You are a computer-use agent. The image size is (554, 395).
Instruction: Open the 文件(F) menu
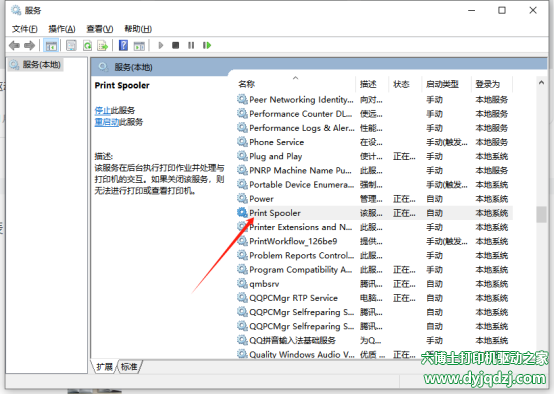point(25,29)
